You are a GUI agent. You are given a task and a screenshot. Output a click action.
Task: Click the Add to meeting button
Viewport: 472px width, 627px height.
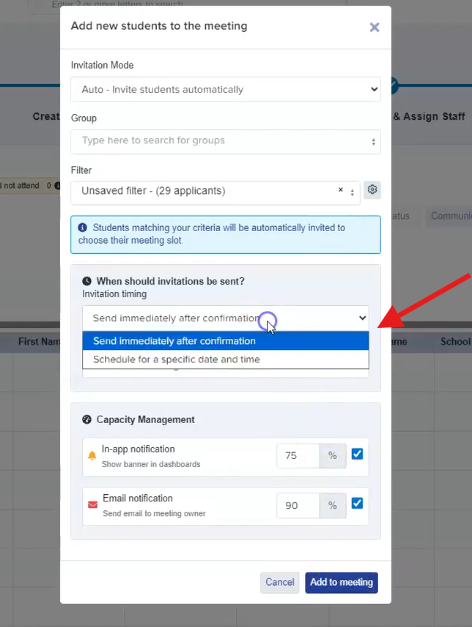(341, 582)
